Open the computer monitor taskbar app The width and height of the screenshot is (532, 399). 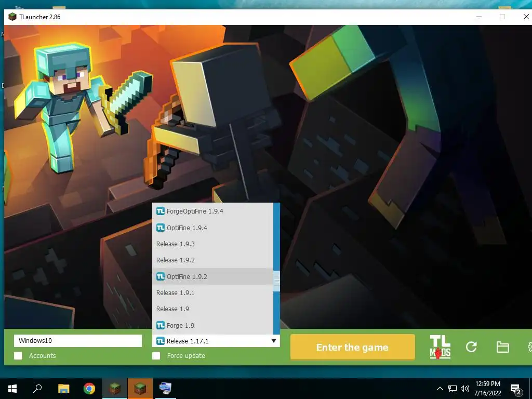point(166,389)
